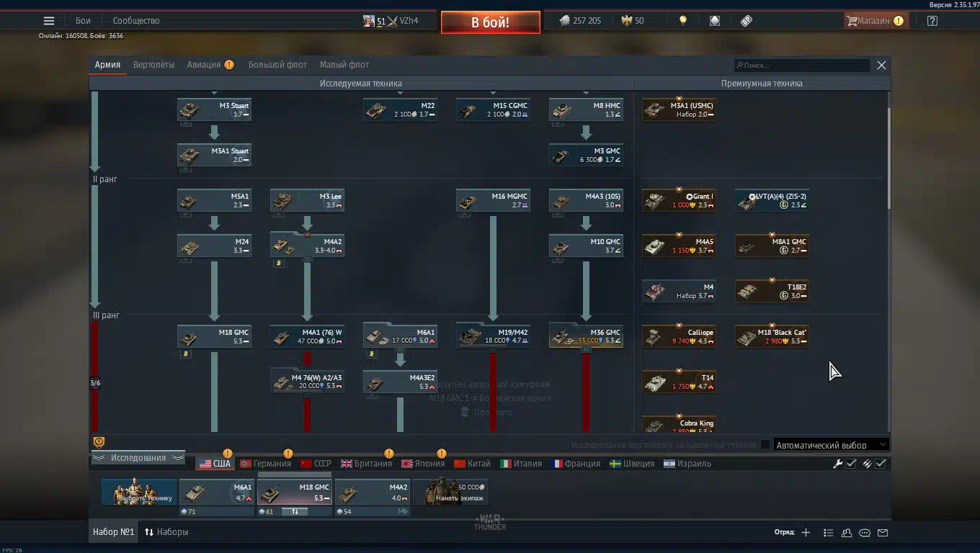Expand the M4 76(W) A2/A3 group
The width and height of the screenshot is (980, 553).
pos(307,381)
